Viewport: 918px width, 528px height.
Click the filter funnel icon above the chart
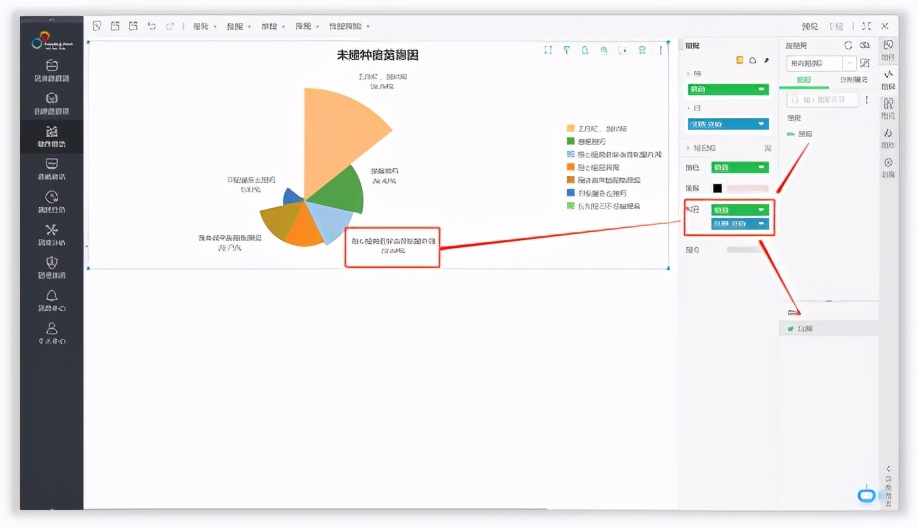[x=566, y=50]
